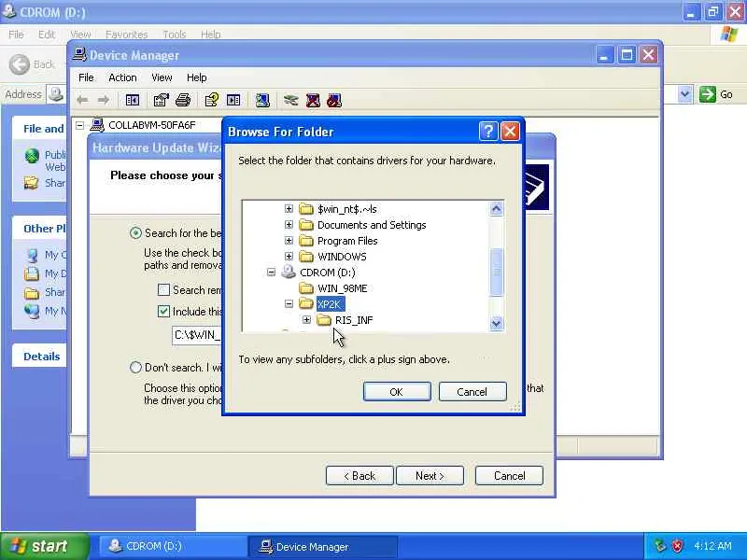The width and height of the screenshot is (747, 560).
Task: Click the Help toolbar icon with question mark
Action: pos(212,100)
